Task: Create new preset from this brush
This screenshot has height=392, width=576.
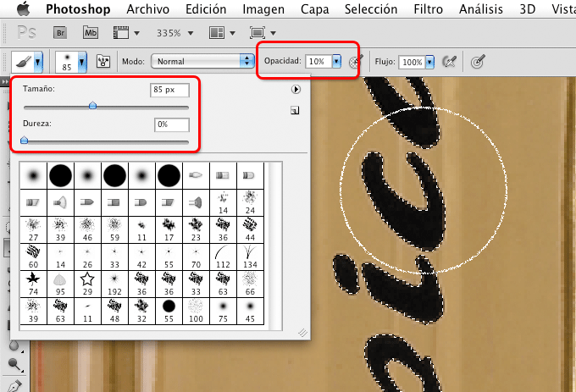Action: point(296,110)
